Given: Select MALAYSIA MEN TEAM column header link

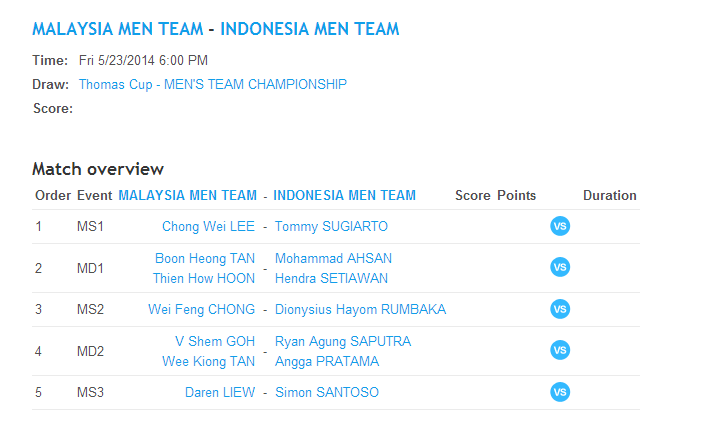Looking at the screenshot, I should click(187, 196).
